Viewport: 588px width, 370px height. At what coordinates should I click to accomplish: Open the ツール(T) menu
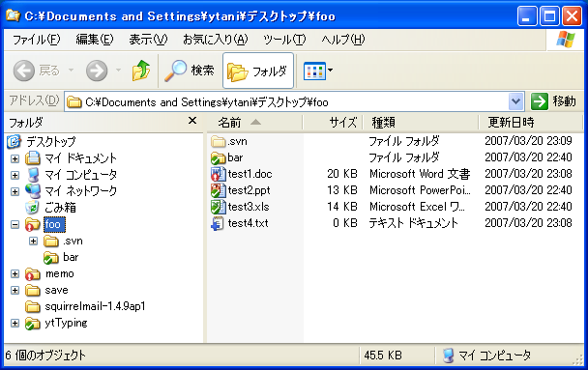pyautogui.click(x=284, y=40)
